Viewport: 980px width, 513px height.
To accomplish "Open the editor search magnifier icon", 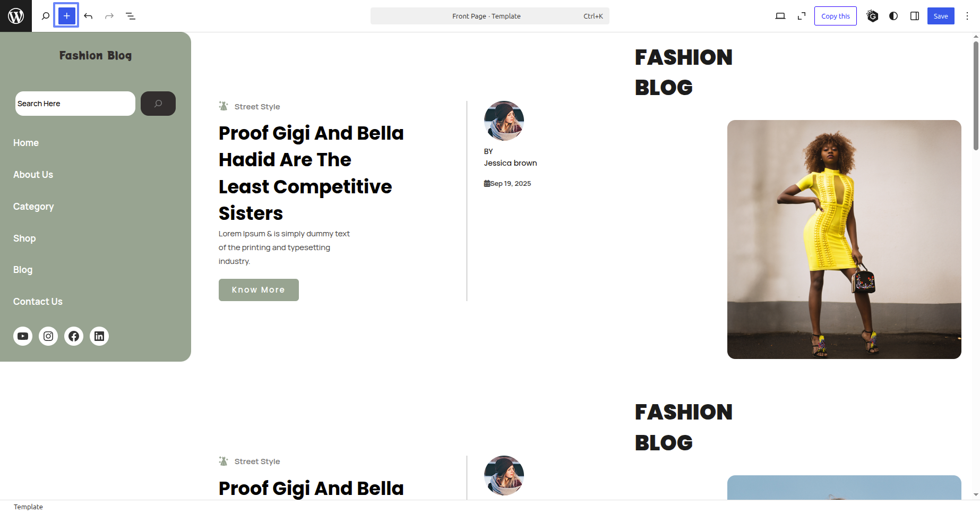I will (x=46, y=16).
